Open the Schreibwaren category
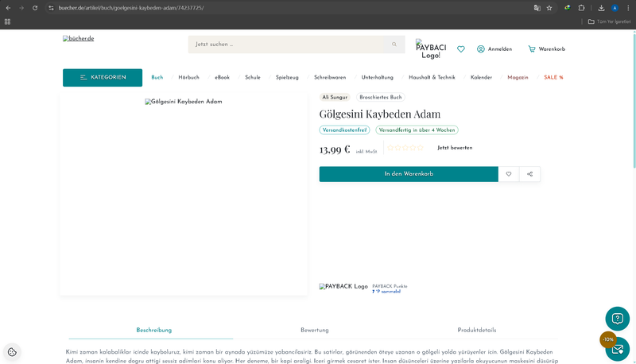The height and width of the screenshot is (364, 636). pyautogui.click(x=330, y=77)
